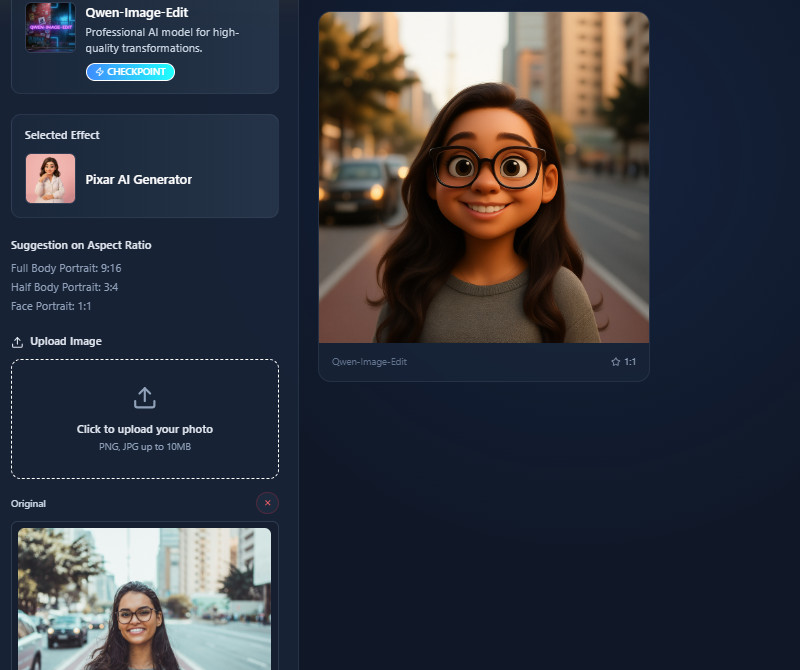The height and width of the screenshot is (670, 800).
Task: Click the original uploaded photo preview
Action: [144, 598]
